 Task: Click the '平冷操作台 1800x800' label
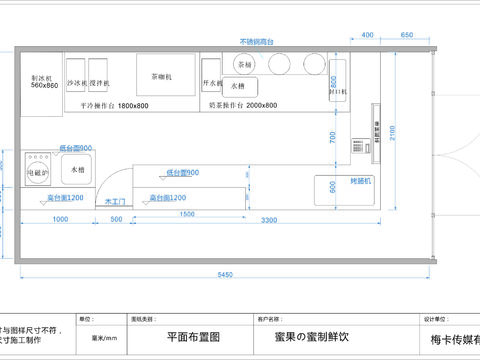click(x=114, y=106)
